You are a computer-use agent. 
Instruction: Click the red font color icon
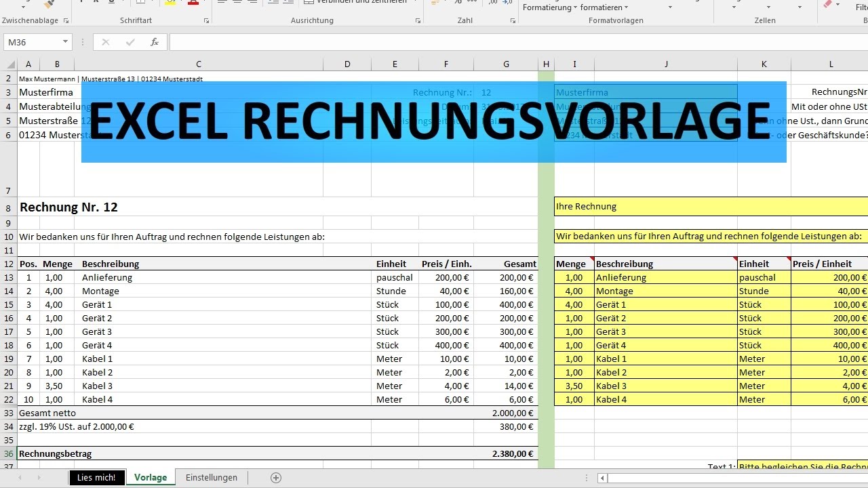(x=193, y=3)
